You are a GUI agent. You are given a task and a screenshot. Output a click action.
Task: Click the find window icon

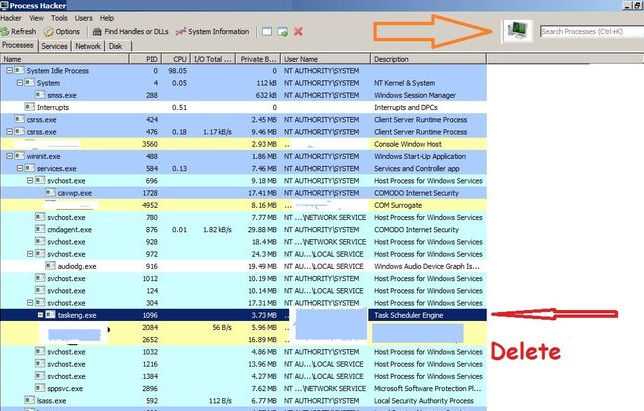pos(267,32)
